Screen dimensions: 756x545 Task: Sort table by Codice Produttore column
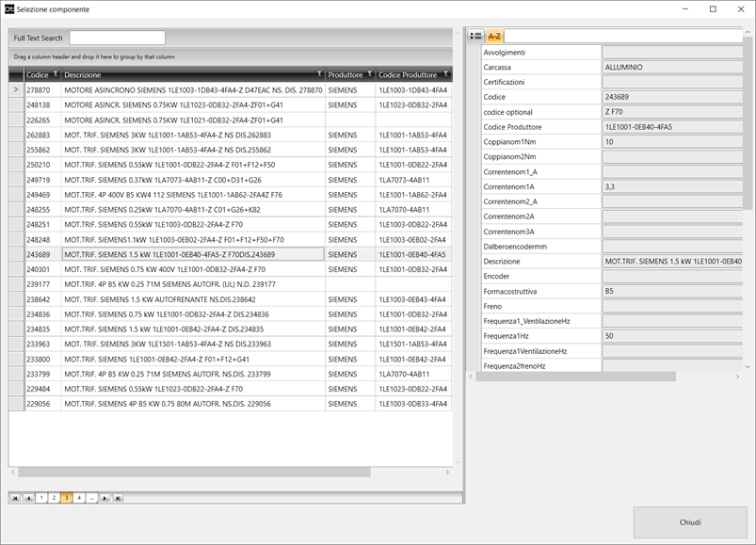(408, 74)
